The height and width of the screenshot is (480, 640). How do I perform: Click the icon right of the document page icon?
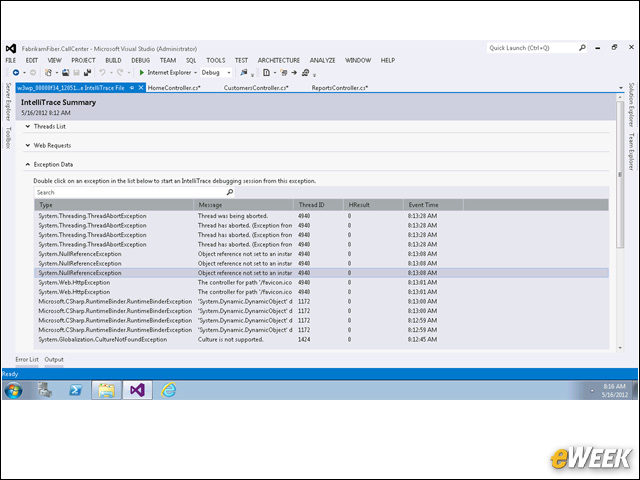pyautogui.click(x=284, y=73)
